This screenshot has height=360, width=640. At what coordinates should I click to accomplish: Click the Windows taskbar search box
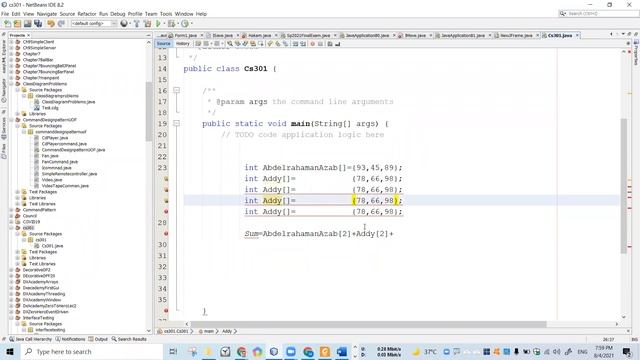[x=91, y=351]
